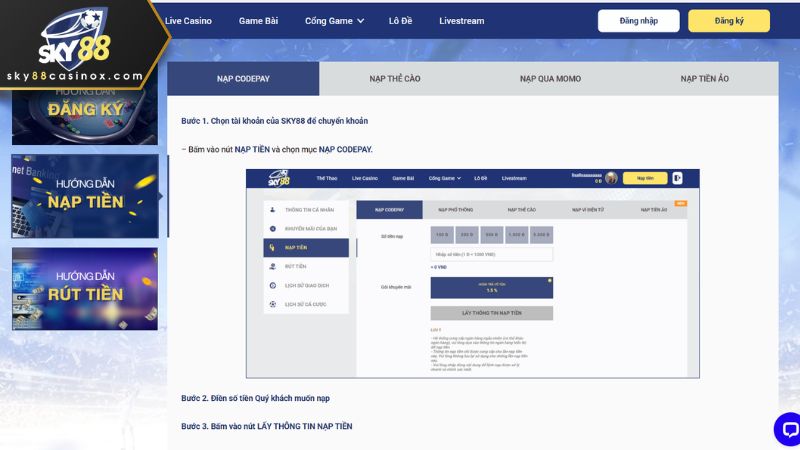Click the SKY88 logo in the page header
Screen dimensions: 800x450
(74, 41)
